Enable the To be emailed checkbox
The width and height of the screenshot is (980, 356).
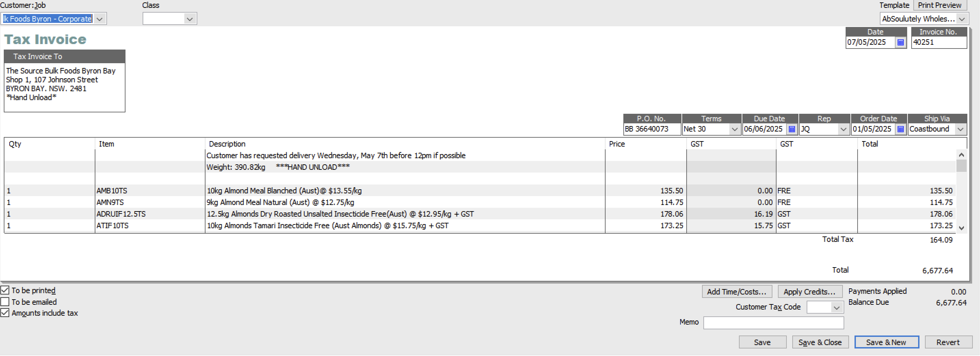click(5, 302)
